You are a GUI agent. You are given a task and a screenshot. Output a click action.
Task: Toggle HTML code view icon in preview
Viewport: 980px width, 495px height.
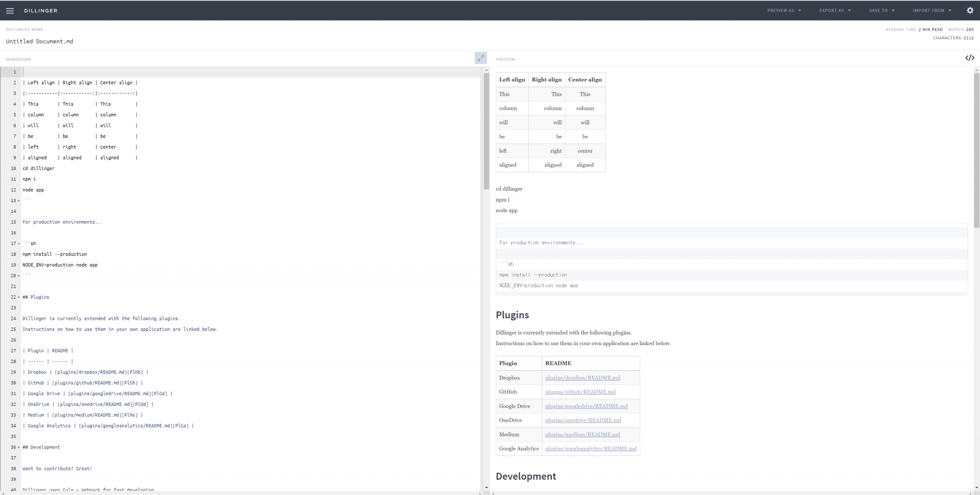(969, 58)
